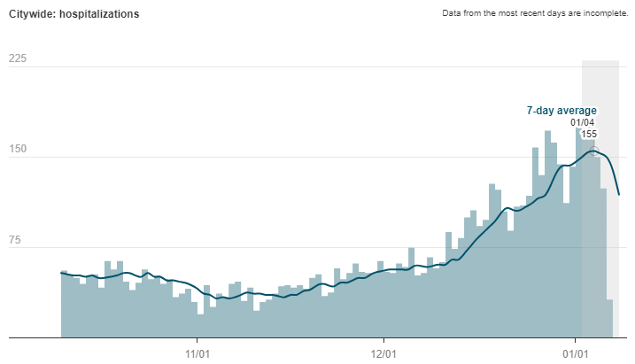The width and height of the screenshot is (635, 364).
Task: Click the 01/01 date tick label
Action: coord(576,352)
